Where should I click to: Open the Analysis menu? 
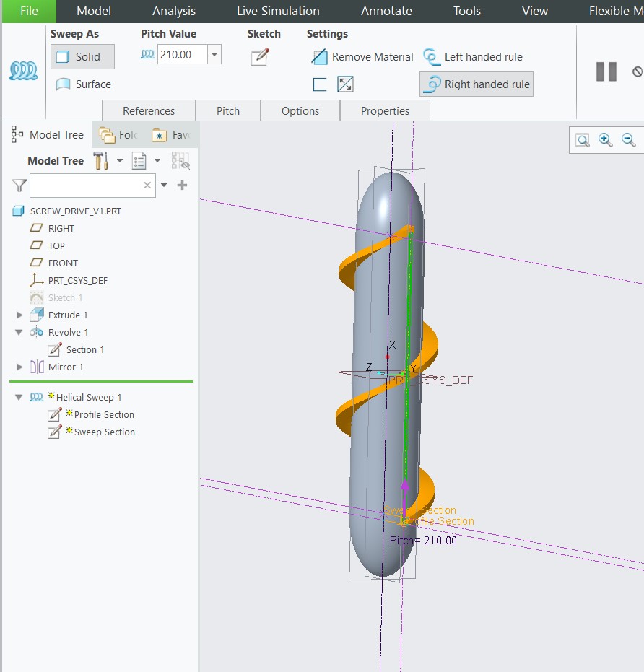coord(173,11)
